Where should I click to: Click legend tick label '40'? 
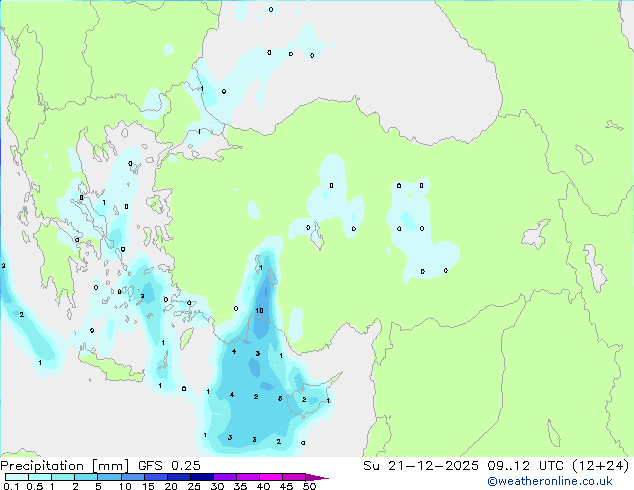tap(263, 486)
